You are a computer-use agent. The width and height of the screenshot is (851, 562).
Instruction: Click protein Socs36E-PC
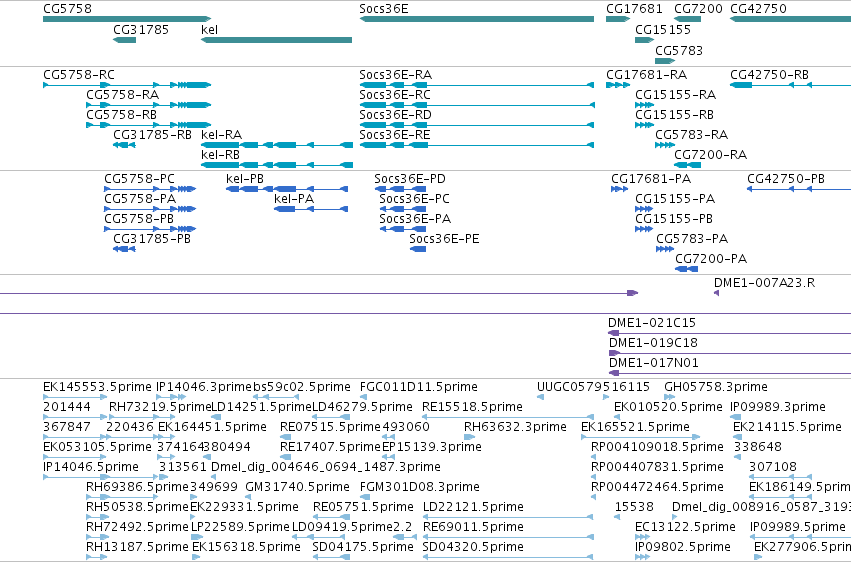pyautogui.click(x=403, y=209)
